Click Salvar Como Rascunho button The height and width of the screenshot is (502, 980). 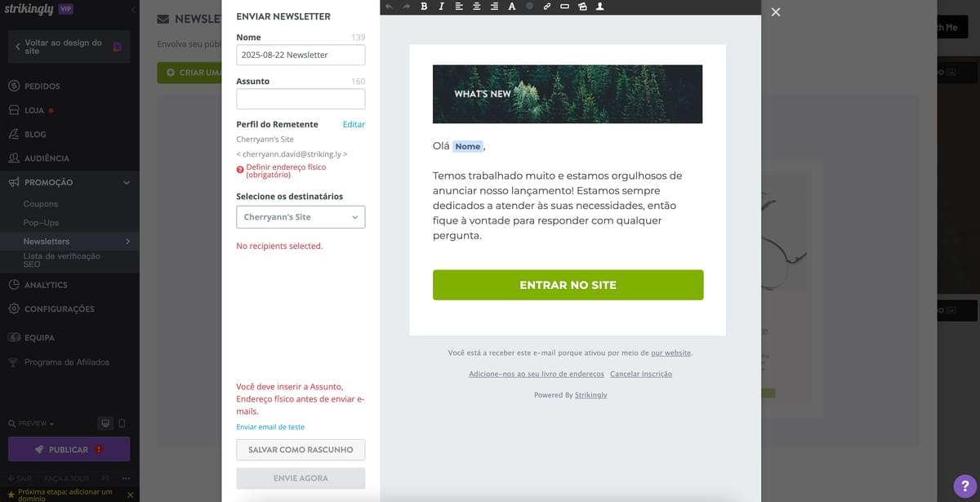coord(301,450)
